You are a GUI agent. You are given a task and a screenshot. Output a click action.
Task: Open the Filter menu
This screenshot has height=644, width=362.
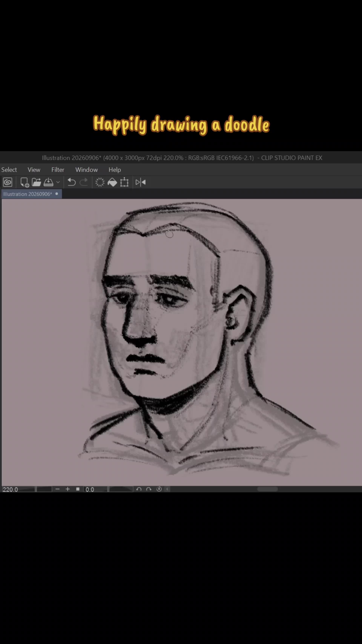[58, 169]
